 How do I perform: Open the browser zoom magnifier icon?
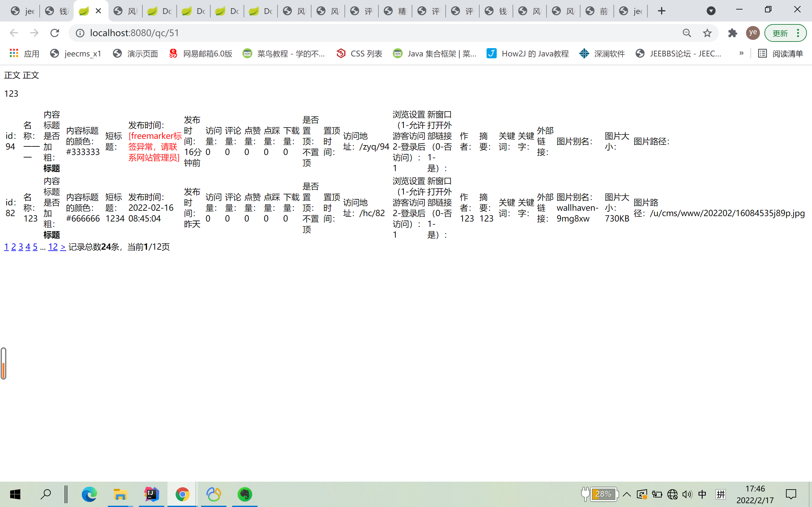687,33
